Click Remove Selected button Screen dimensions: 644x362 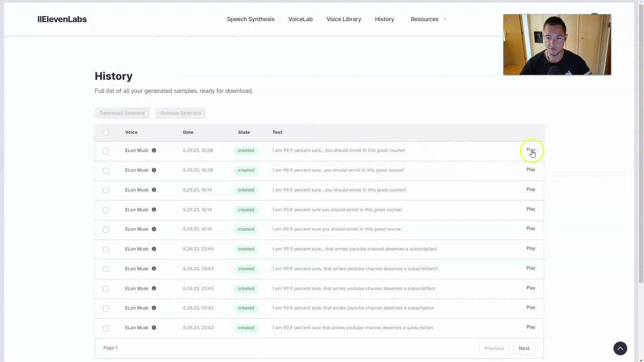pyautogui.click(x=181, y=113)
